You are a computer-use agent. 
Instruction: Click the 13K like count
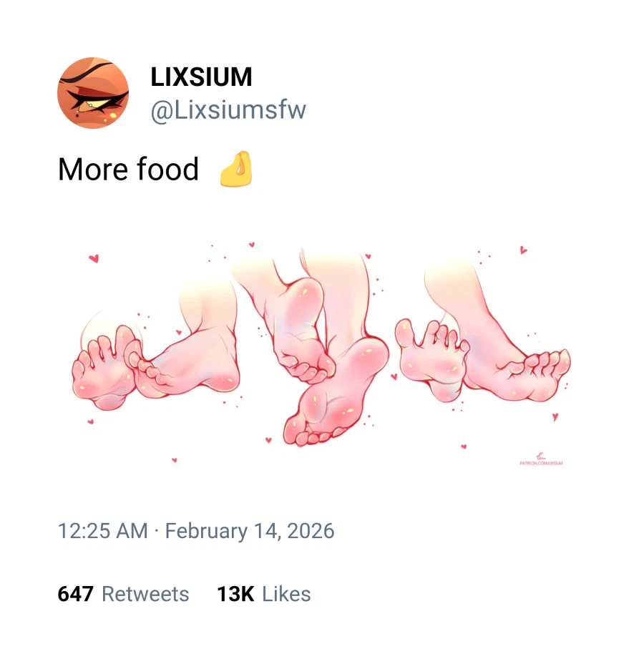[235, 594]
